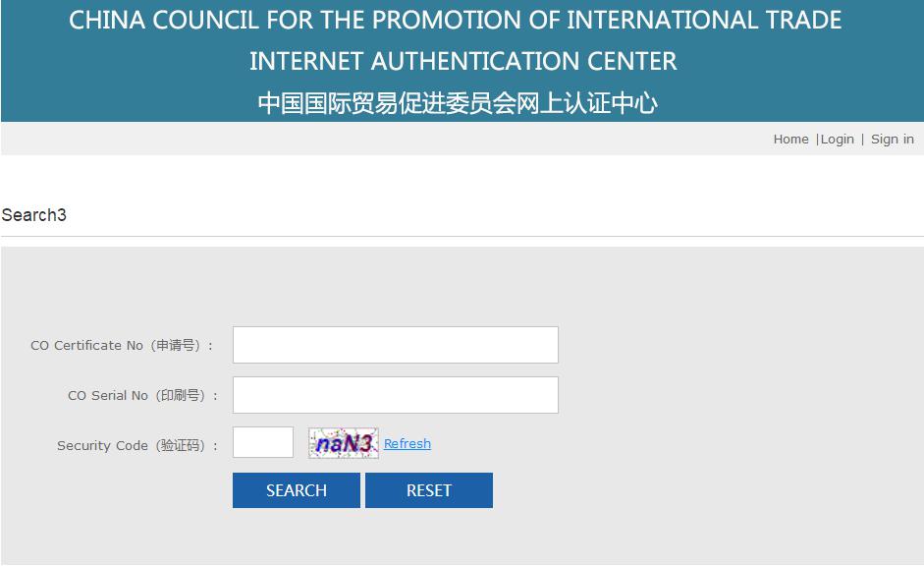Focus the Security Code entry field

[262, 442]
